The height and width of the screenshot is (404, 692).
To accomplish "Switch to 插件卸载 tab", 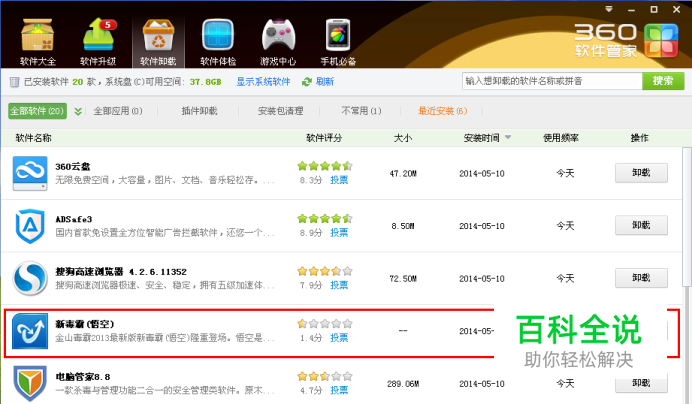I will 199,111.
